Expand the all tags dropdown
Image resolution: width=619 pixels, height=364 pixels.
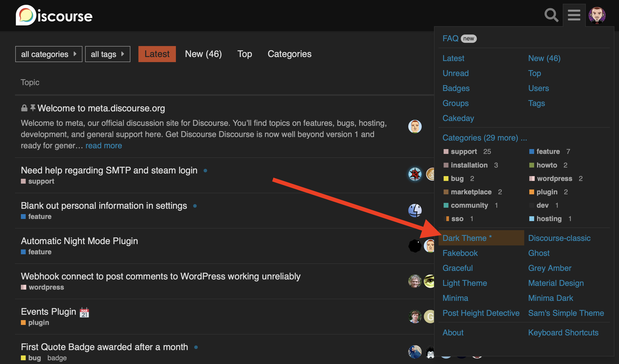point(108,54)
